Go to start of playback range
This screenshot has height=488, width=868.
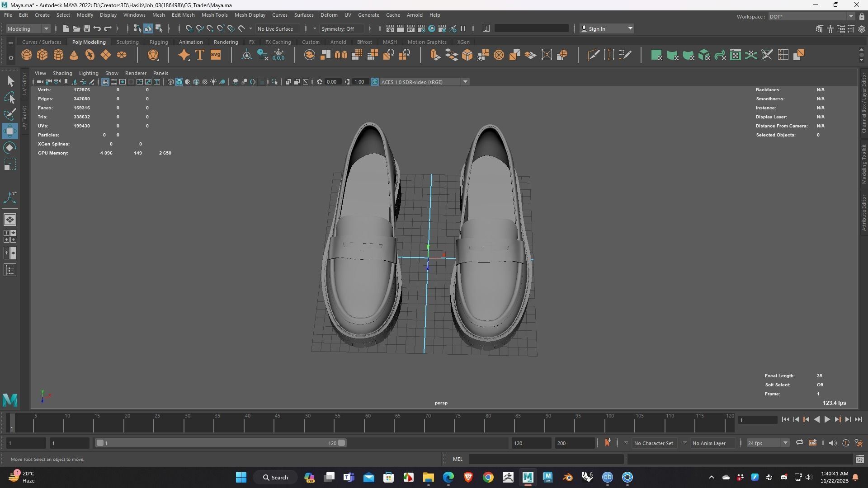click(786, 419)
